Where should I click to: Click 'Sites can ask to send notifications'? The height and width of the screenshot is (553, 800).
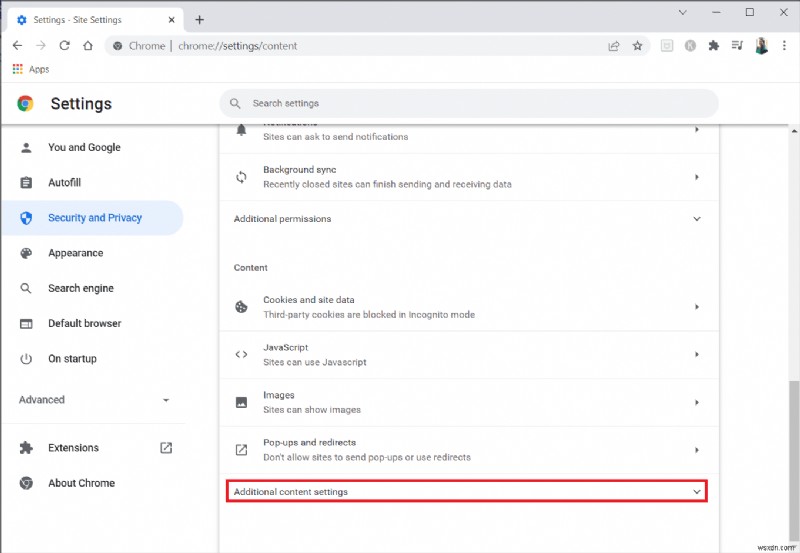[x=336, y=137]
